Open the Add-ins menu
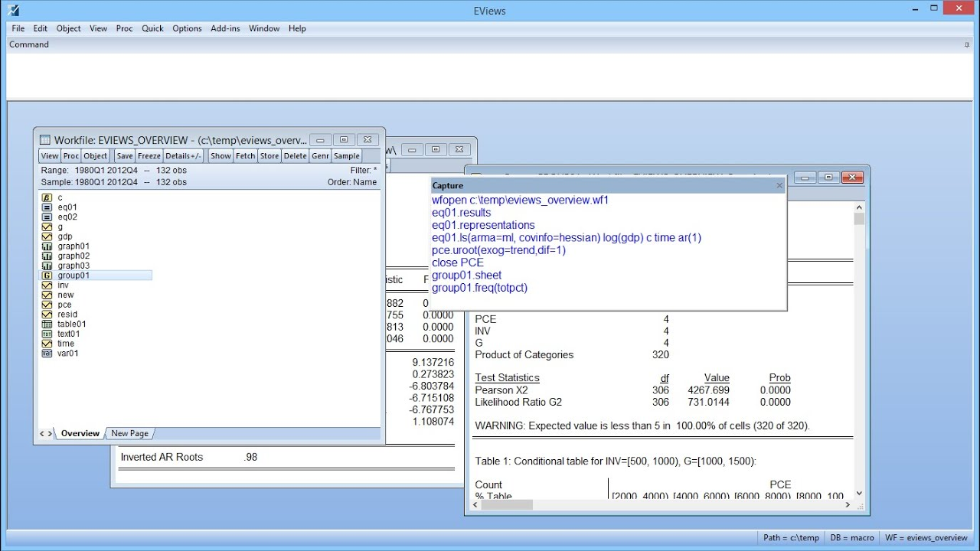Screen dimensions: 980x551 click(x=225, y=28)
